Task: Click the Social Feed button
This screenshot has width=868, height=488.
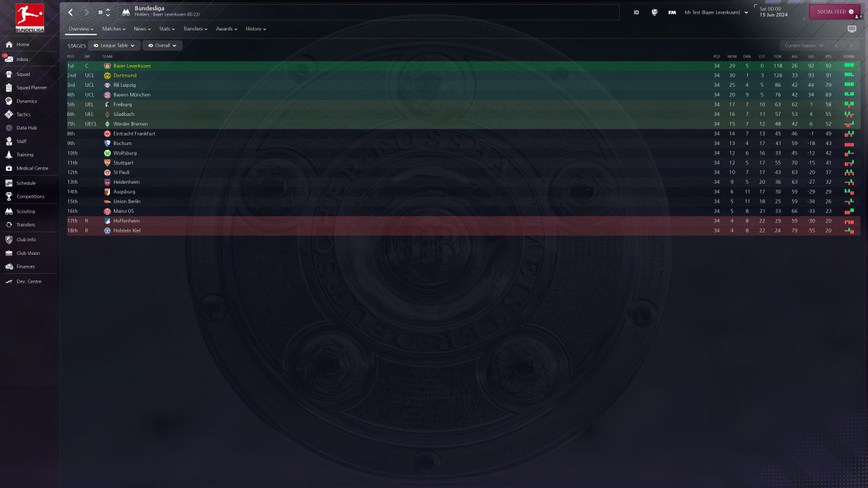Action: pos(835,12)
